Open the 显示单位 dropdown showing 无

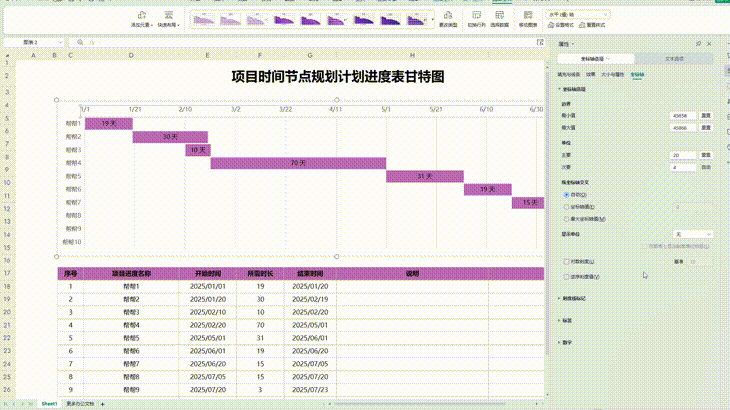[x=691, y=234]
